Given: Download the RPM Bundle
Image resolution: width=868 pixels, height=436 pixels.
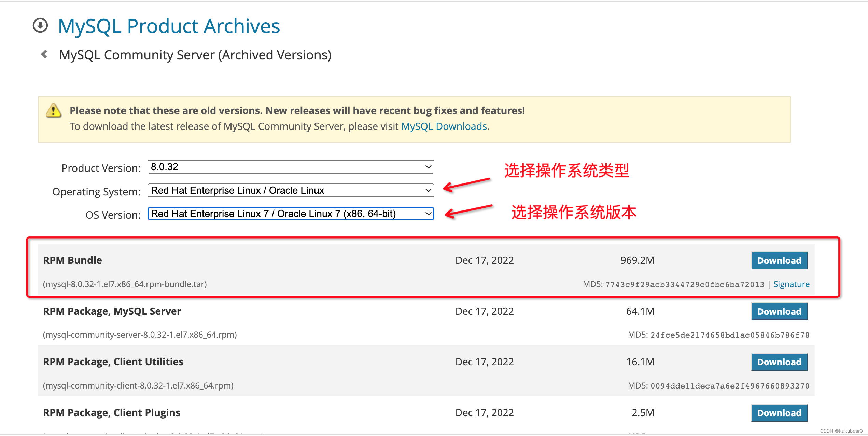Looking at the screenshot, I should pos(779,260).
